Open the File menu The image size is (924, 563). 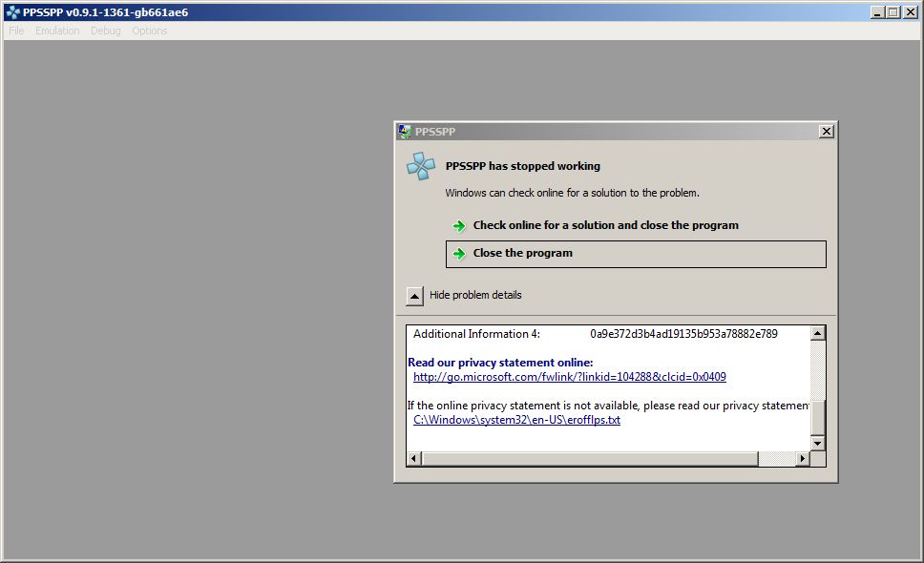16,31
